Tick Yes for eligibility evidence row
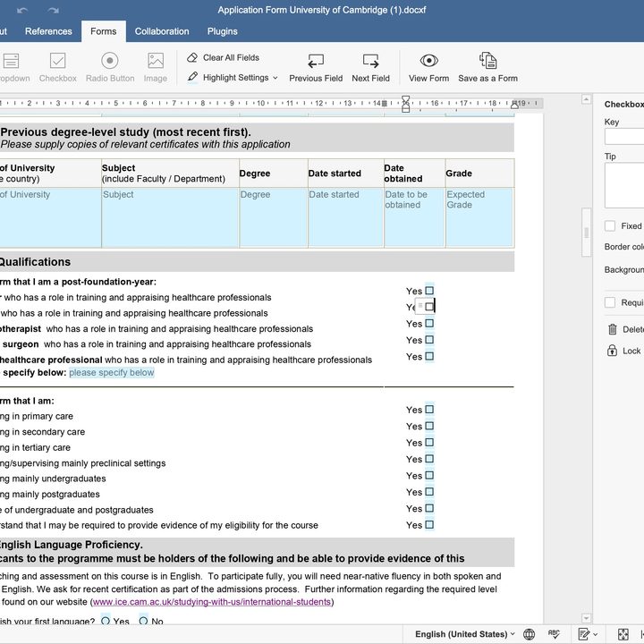Image resolution: width=644 pixels, height=644 pixels. [429, 524]
